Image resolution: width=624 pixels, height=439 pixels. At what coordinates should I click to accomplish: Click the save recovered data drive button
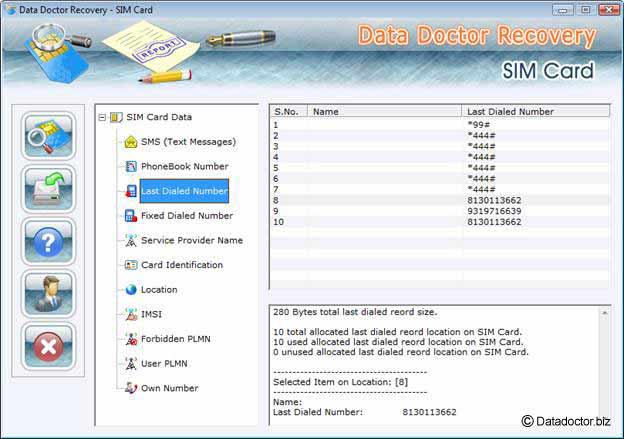pos(48,188)
